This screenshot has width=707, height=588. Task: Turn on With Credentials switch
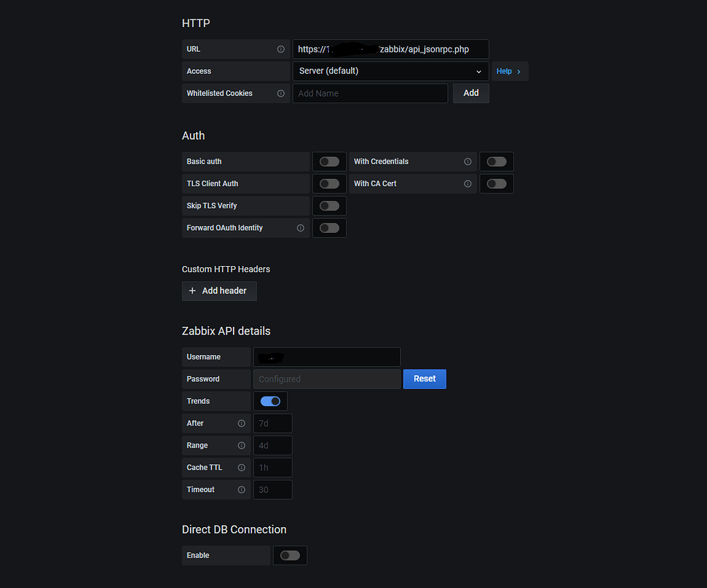[496, 162]
